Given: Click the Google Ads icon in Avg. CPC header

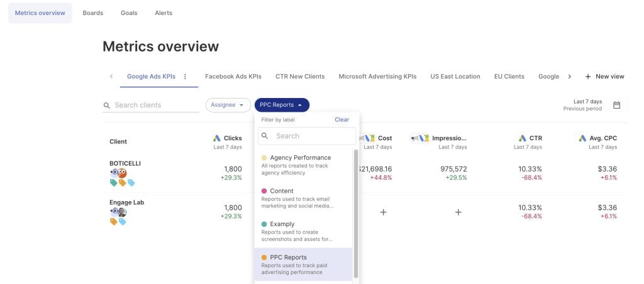Looking at the screenshot, I should pyautogui.click(x=582, y=138).
